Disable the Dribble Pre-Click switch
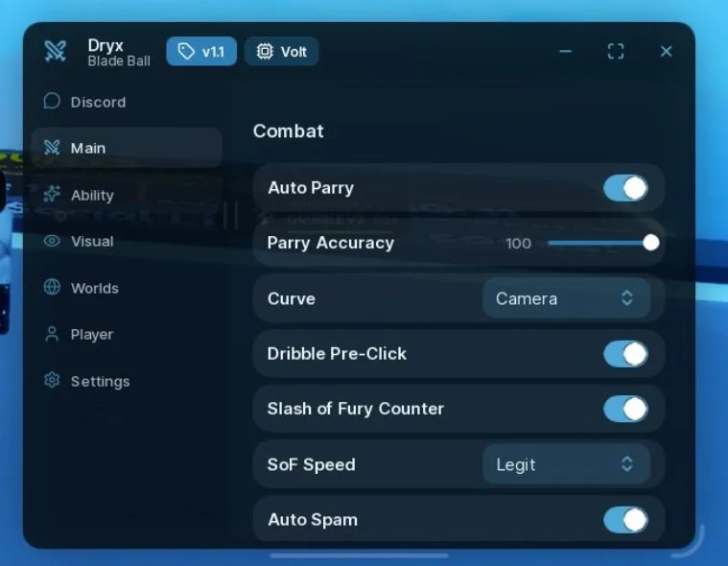Image resolution: width=728 pixels, height=566 pixels. tap(626, 354)
